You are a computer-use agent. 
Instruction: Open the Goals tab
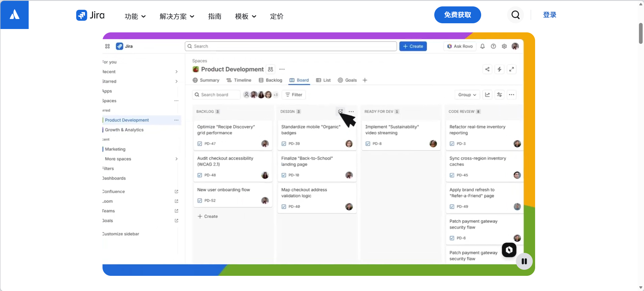point(347,80)
